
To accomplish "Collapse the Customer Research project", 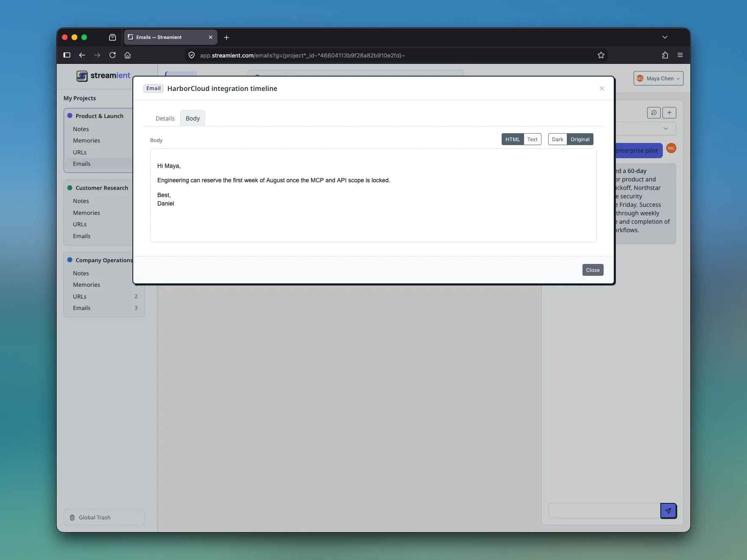I will (102, 188).
